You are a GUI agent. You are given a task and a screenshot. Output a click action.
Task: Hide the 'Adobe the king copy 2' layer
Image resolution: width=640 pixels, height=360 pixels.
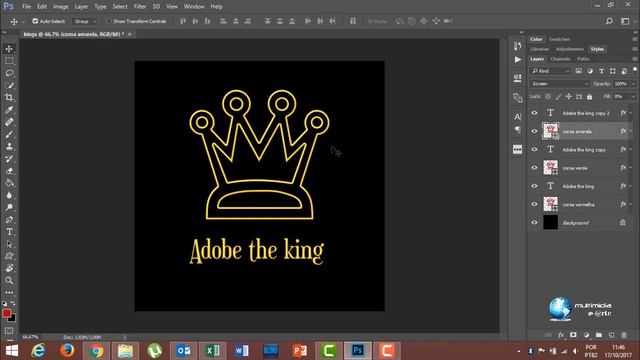pyautogui.click(x=534, y=113)
